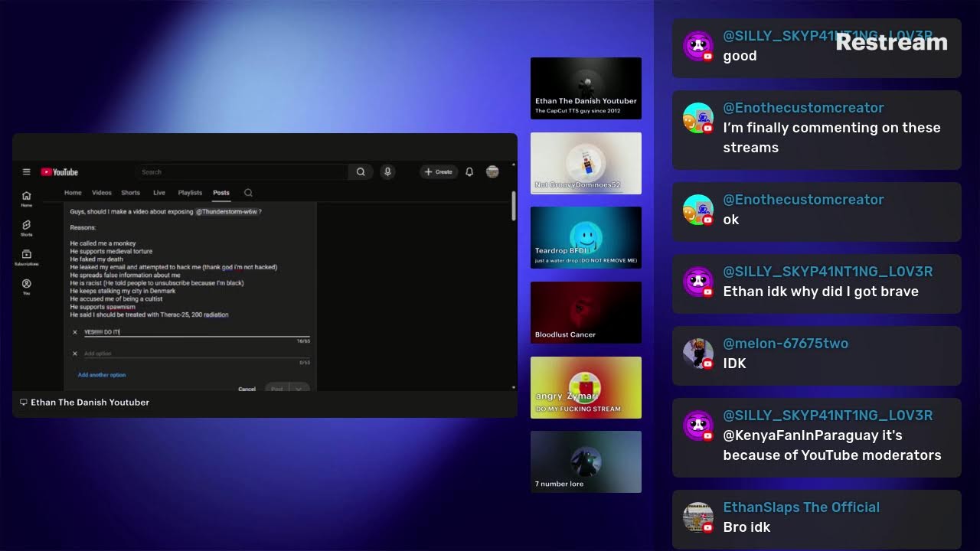
Task: Select the 'Ethan The Danish Youtuber' participant thumbnail
Action: 586,88
